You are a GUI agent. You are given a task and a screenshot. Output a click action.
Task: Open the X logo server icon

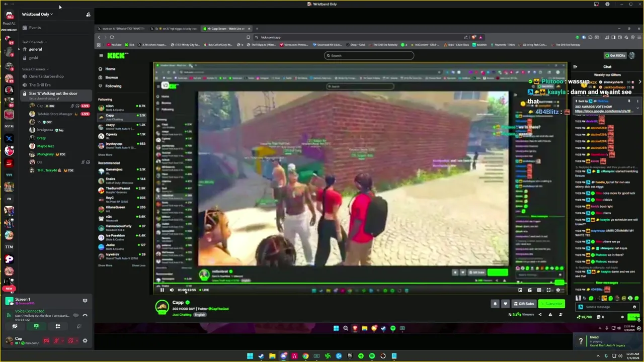point(9,138)
